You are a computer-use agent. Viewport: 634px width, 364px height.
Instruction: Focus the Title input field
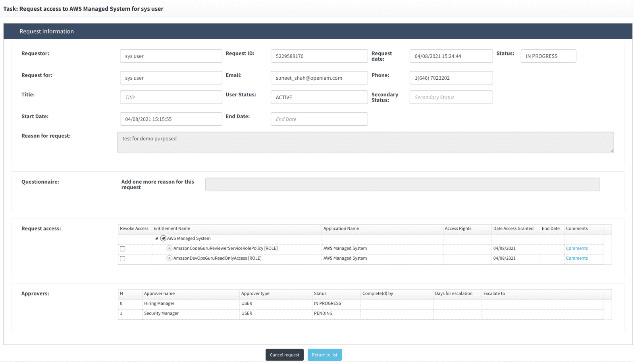171,98
